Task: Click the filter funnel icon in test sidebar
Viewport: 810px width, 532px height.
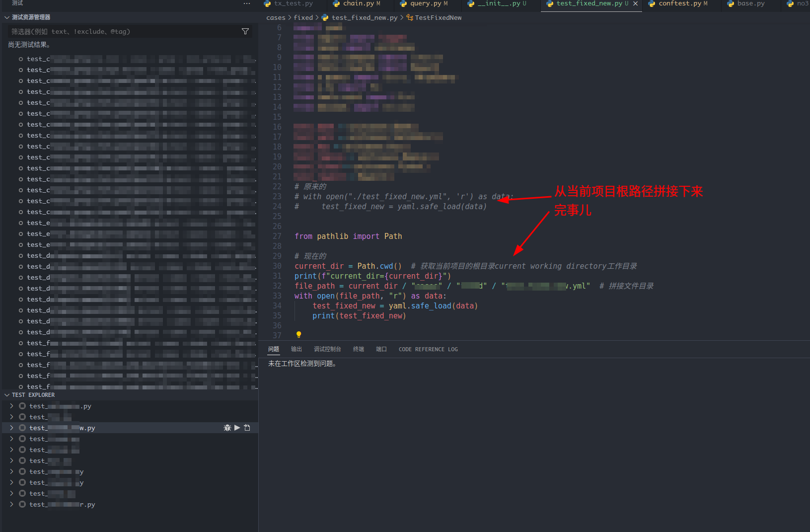Action: (245, 31)
